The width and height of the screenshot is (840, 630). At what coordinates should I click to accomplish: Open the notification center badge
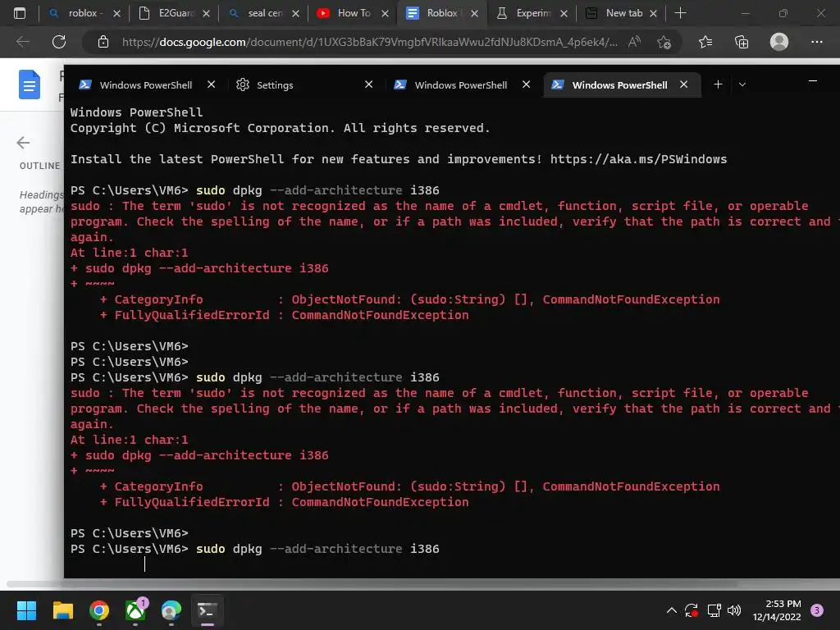[x=817, y=610]
